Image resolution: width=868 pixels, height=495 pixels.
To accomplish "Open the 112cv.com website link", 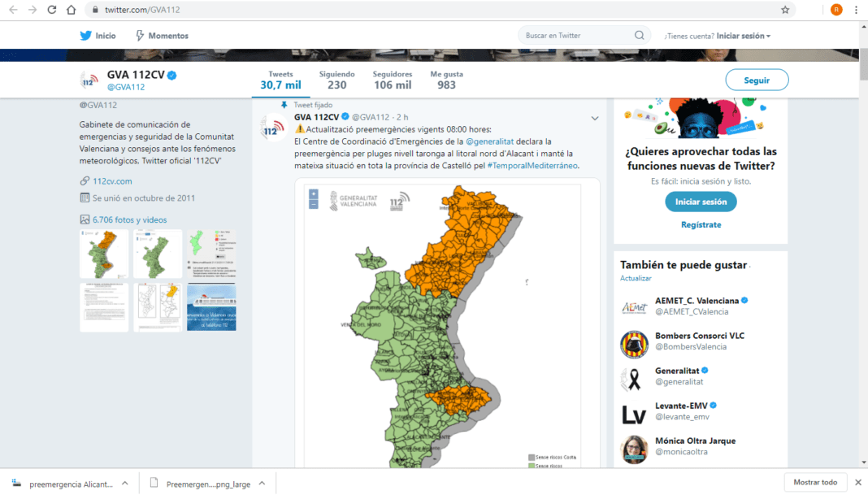I will click(x=112, y=181).
